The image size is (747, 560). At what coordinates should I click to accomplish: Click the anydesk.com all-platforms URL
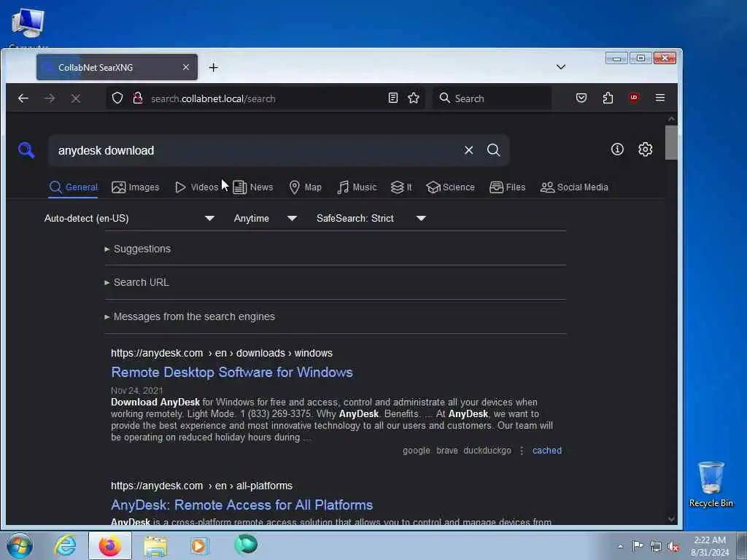tap(201, 486)
